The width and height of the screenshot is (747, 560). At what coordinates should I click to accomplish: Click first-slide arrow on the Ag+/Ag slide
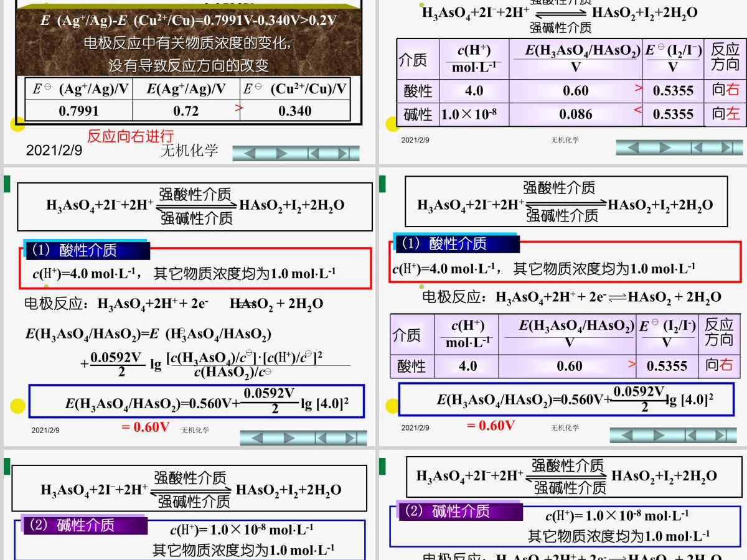(x=313, y=153)
